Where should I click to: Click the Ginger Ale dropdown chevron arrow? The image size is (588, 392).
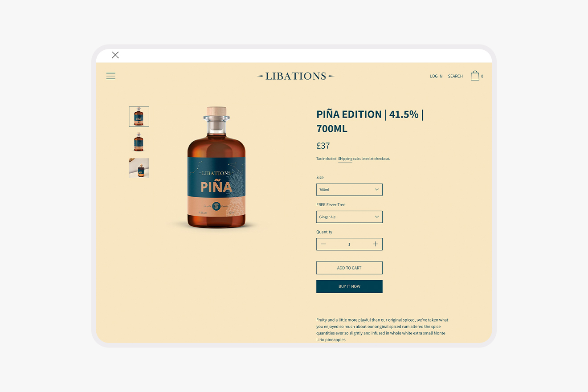click(377, 217)
